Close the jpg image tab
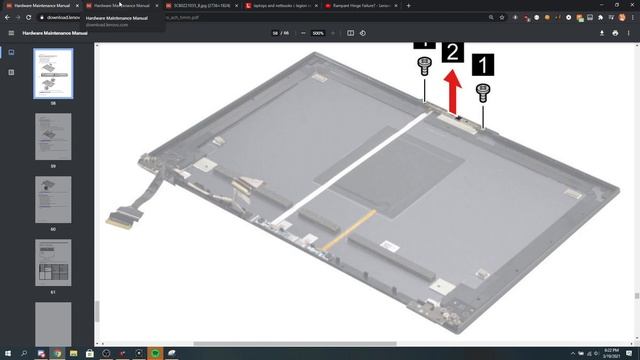 coord(236,6)
